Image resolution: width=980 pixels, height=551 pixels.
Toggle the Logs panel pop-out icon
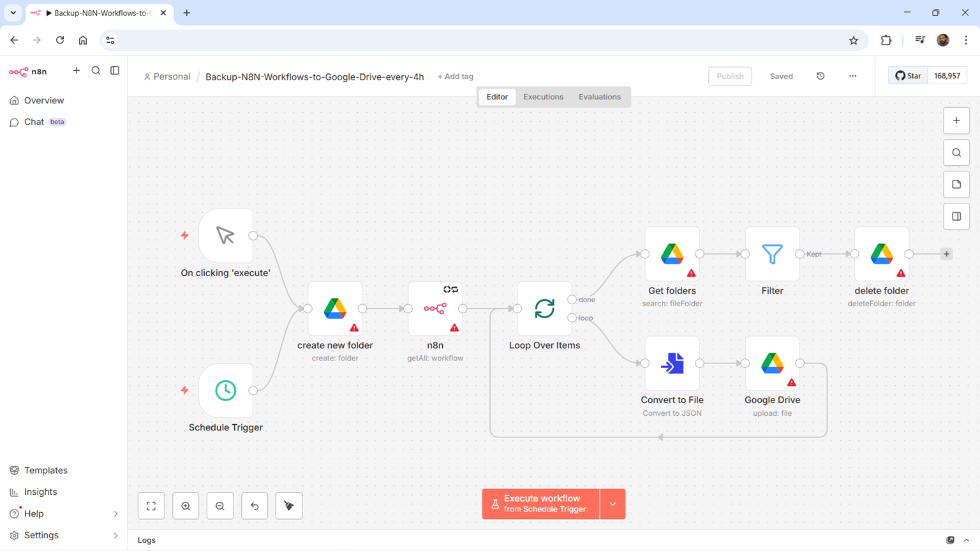(x=950, y=540)
